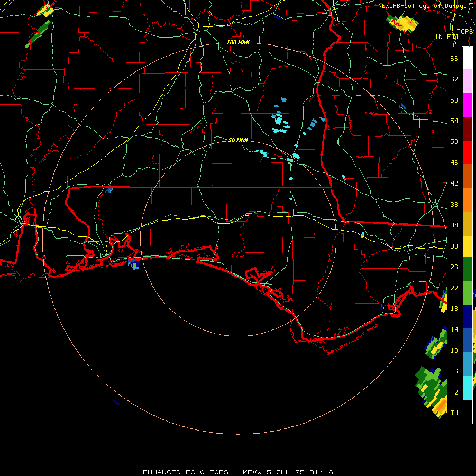The width and height of the screenshot is (476, 476).
Task: Click the 5 JUL 25 date text
Action: [287, 472]
